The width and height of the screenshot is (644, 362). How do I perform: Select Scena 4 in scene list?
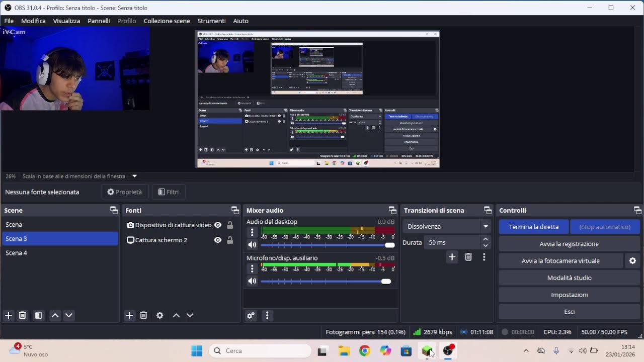[60, 253]
